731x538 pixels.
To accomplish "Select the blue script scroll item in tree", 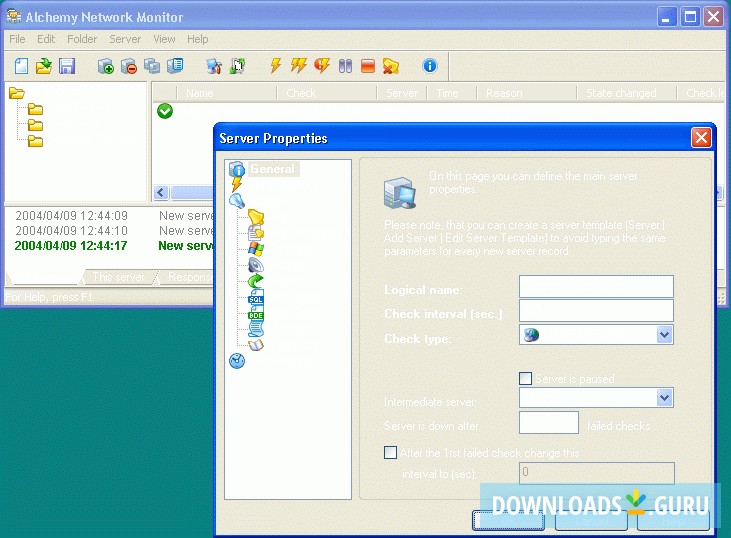I will (x=255, y=329).
